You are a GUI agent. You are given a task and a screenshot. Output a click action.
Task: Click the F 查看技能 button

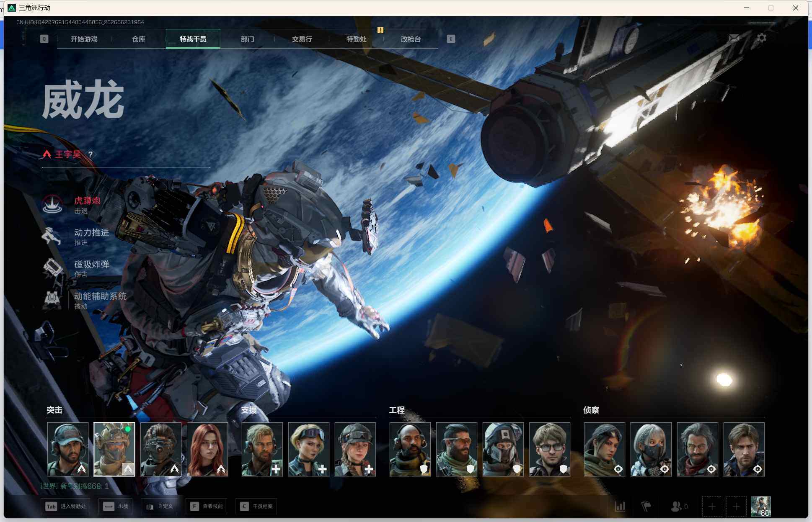point(207,507)
